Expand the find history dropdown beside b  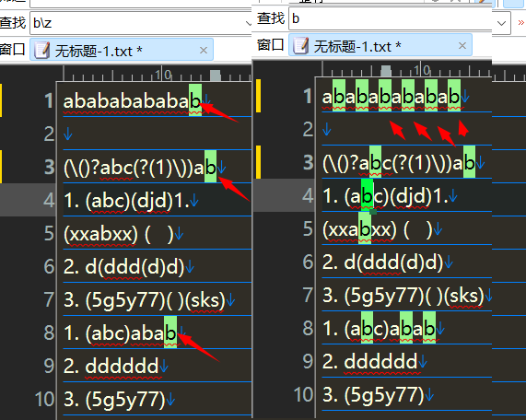[501, 23]
